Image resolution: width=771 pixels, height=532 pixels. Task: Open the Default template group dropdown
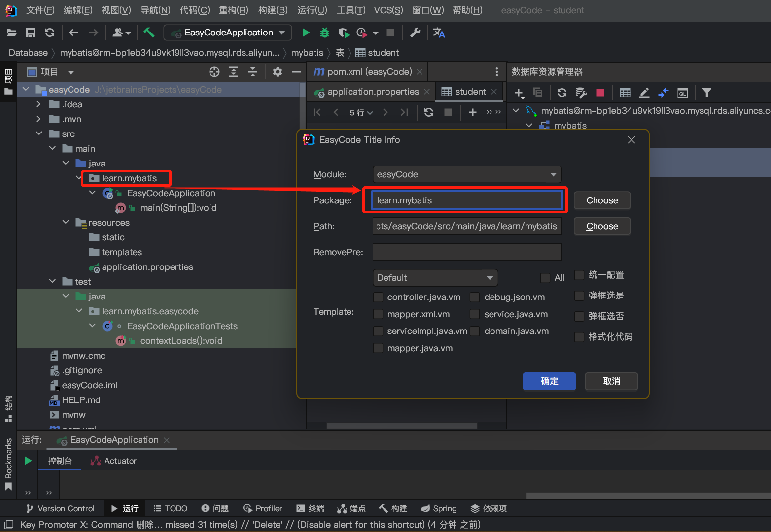coord(435,277)
